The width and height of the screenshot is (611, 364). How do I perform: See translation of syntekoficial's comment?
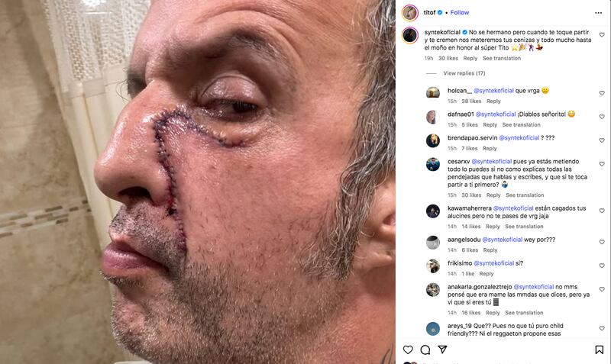[x=502, y=58]
